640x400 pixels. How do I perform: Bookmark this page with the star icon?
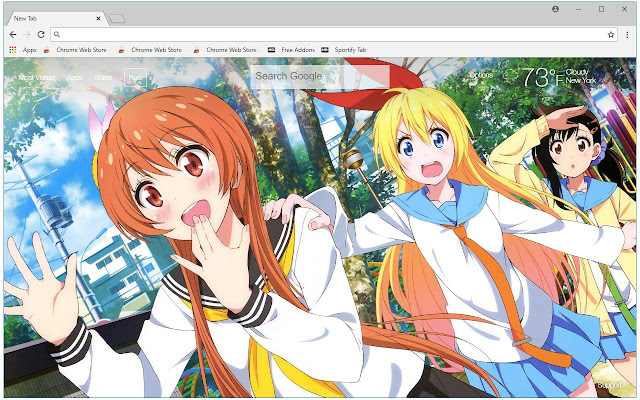[x=611, y=35]
